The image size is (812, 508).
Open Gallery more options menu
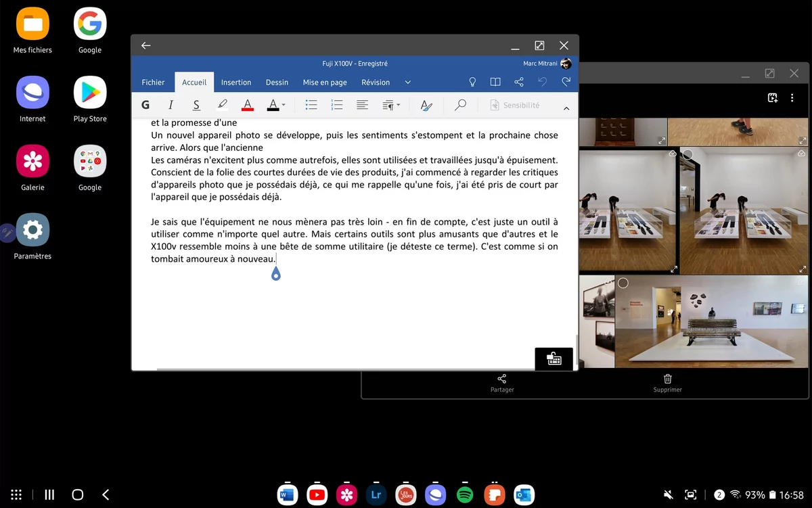(x=792, y=98)
